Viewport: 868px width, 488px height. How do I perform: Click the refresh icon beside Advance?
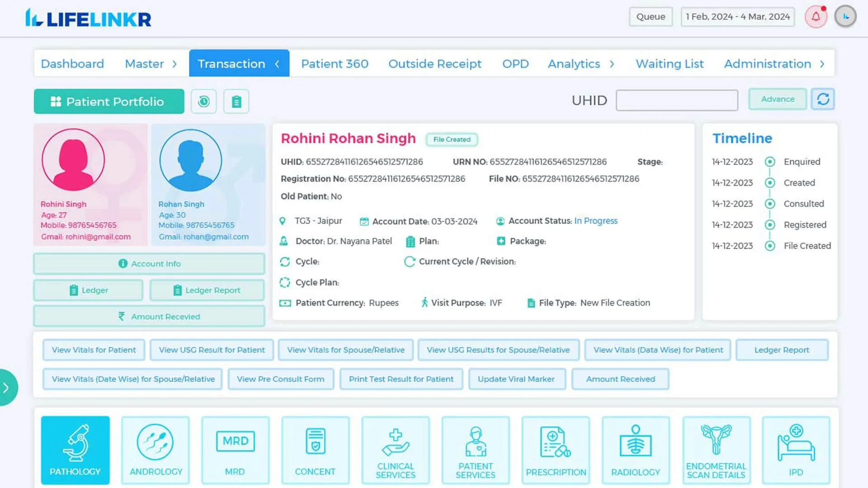tap(823, 99)
